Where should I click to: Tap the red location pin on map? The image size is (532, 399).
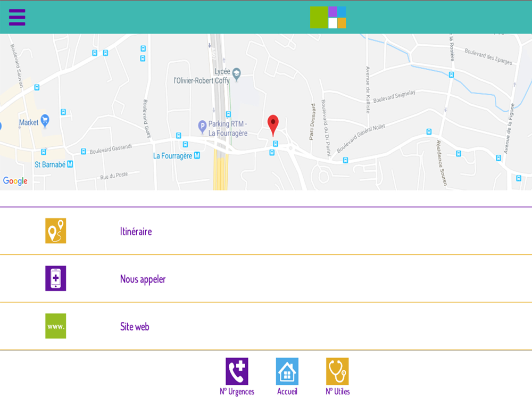273,126
